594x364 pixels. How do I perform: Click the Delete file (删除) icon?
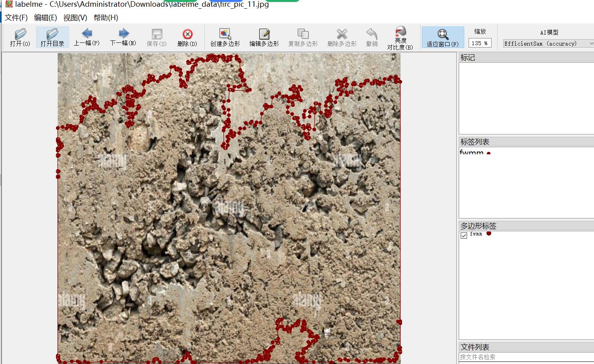(187, 38)
